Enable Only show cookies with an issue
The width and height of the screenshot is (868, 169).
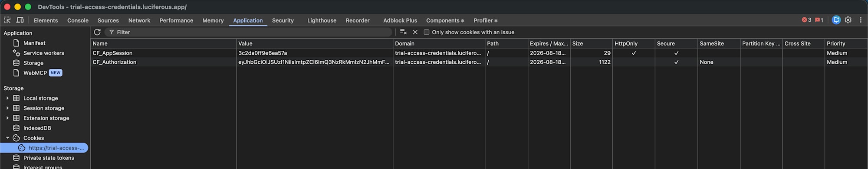pyautogui.click(x=426, y=32)
